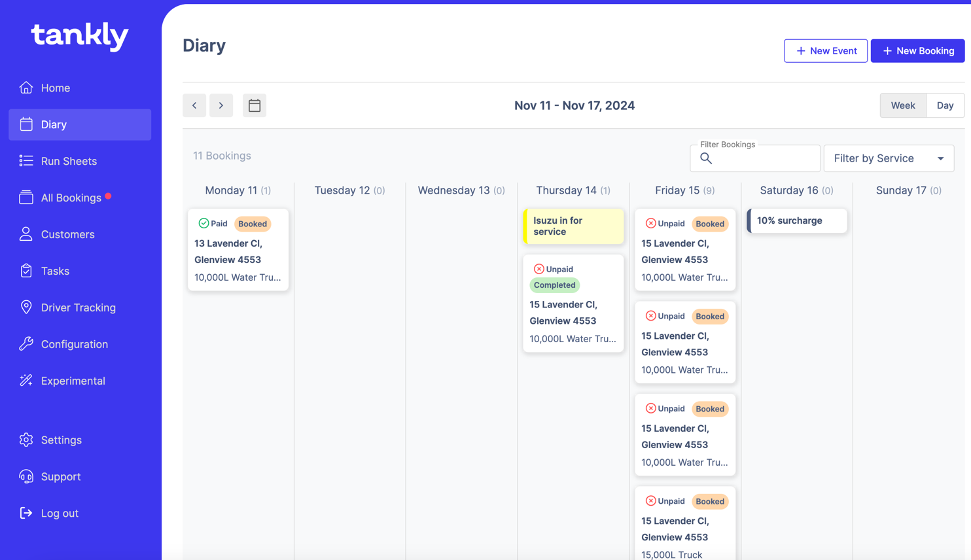The image size is (971, 560).
Task: Click the Driver Tracking pin icon
Action: 26,307
